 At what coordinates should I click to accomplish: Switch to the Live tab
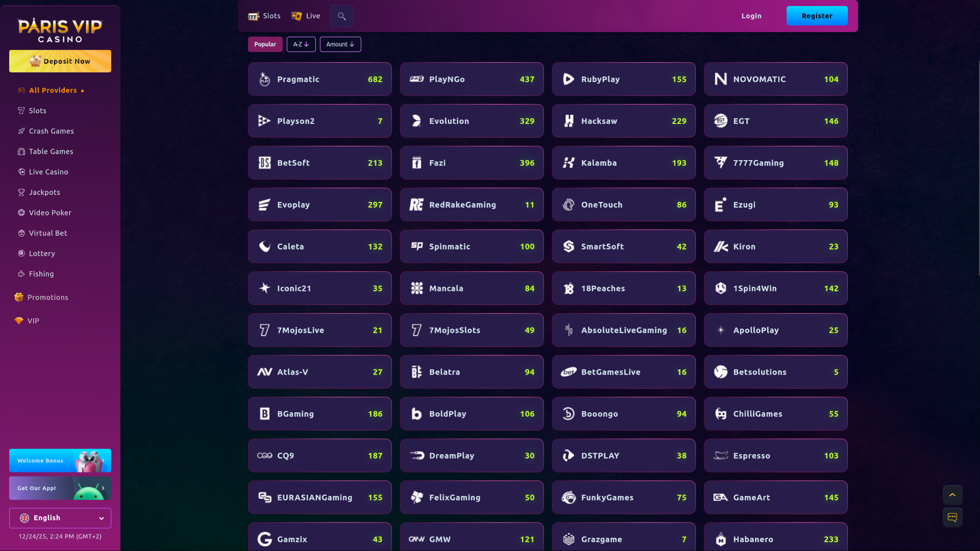click(x=305, y=16)
